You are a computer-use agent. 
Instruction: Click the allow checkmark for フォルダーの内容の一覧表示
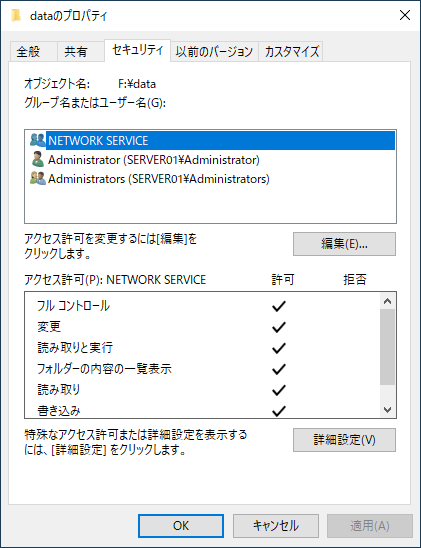pos(279,369)
